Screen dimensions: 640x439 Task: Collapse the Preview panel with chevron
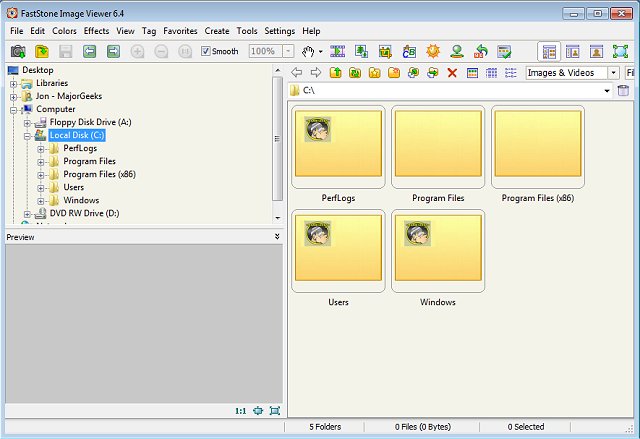pos(277,237)
